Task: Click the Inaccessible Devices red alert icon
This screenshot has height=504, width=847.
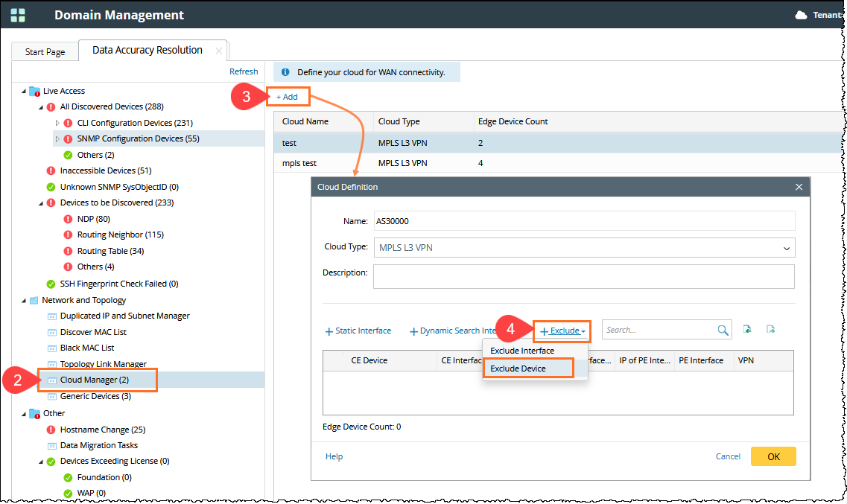Action: (51, 171)
